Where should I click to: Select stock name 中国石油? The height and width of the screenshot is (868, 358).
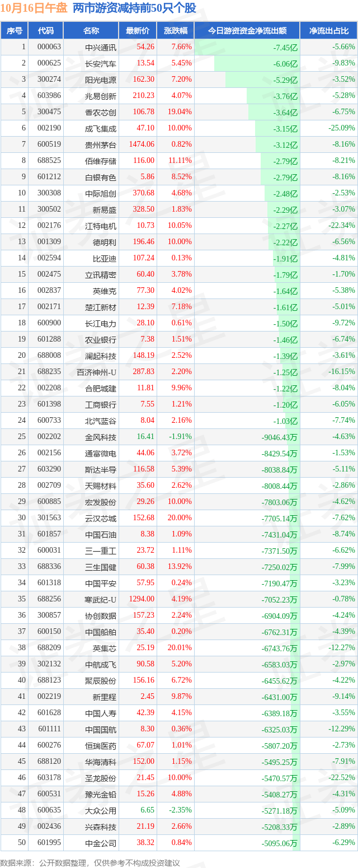pos(101,534)
